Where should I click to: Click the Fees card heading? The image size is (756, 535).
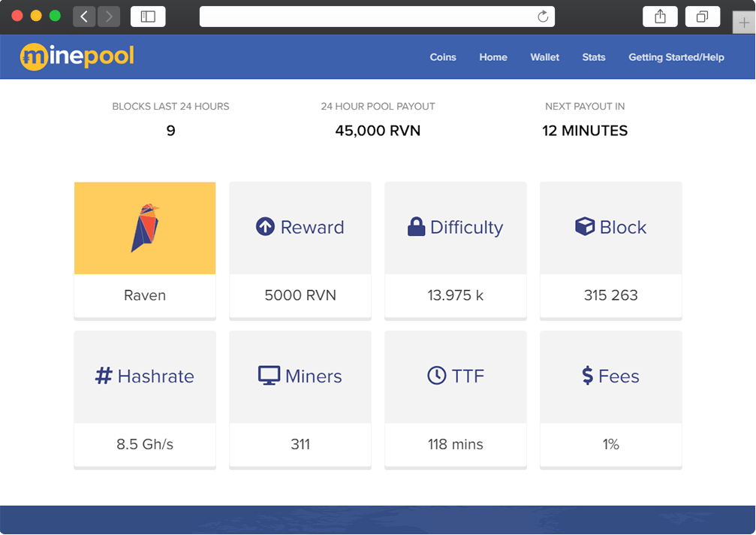(x=619, y=376)
